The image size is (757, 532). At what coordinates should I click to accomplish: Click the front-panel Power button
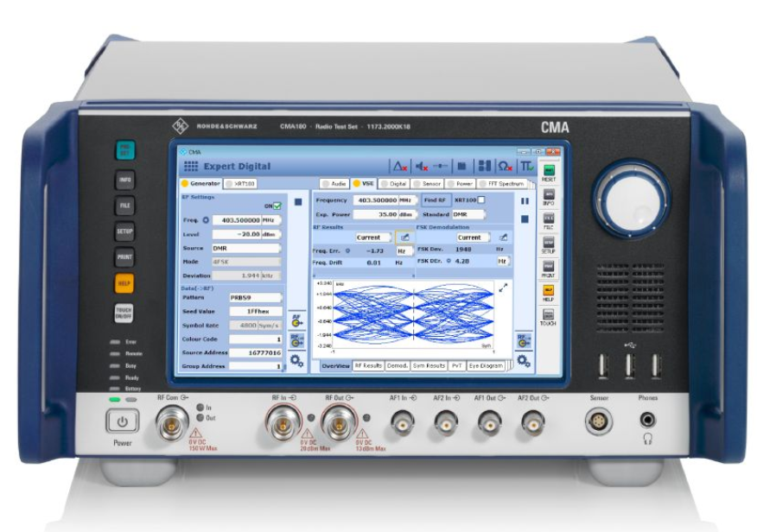[x=122, y=421]
